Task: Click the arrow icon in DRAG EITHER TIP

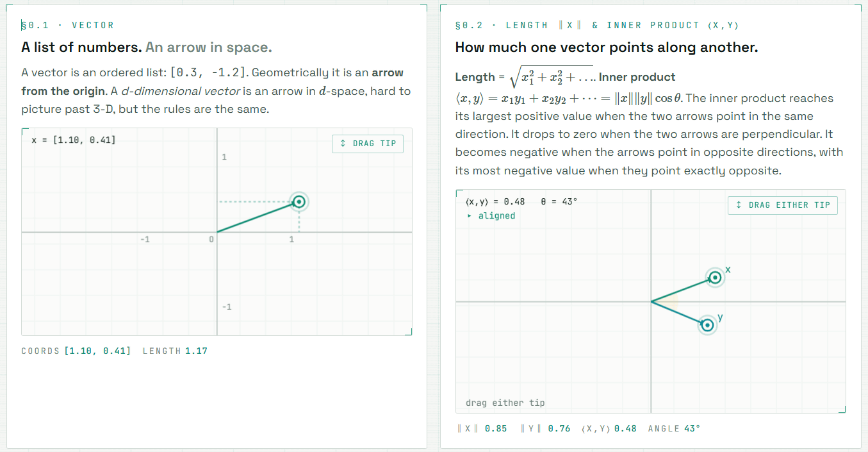Action: [739, 205]
